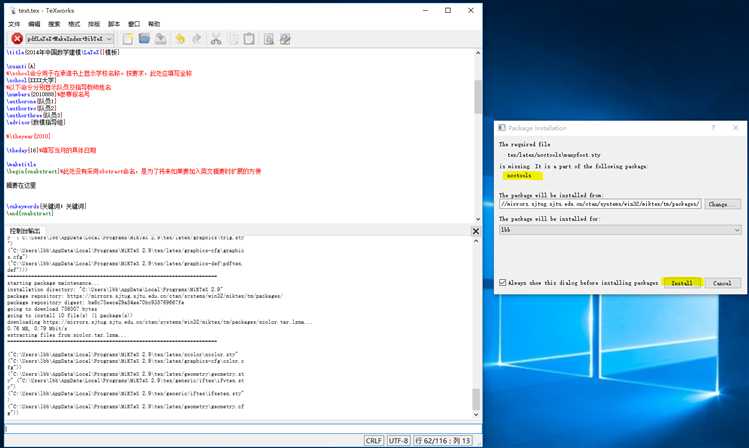Close the console output panel

point(476,231)
